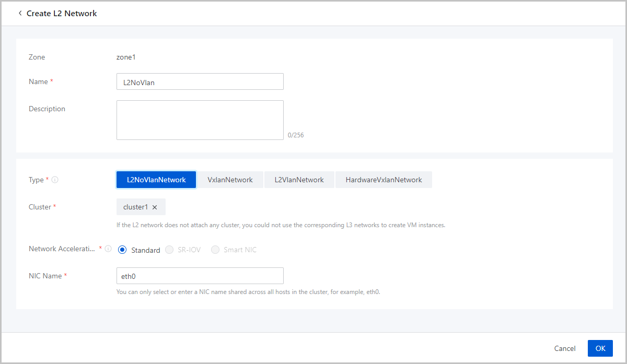627x364 pixels.
Task: Select the Standard radio button
Action: [123, 250]
